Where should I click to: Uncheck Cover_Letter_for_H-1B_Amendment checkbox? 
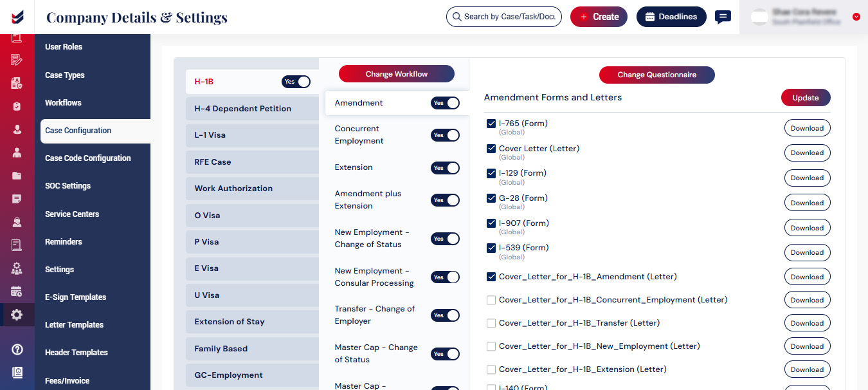pos(491,277)
